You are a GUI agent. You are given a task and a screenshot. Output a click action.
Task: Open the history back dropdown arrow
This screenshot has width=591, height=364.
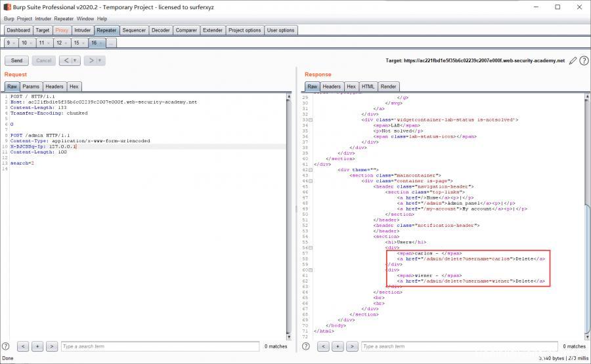coord(75,60)
